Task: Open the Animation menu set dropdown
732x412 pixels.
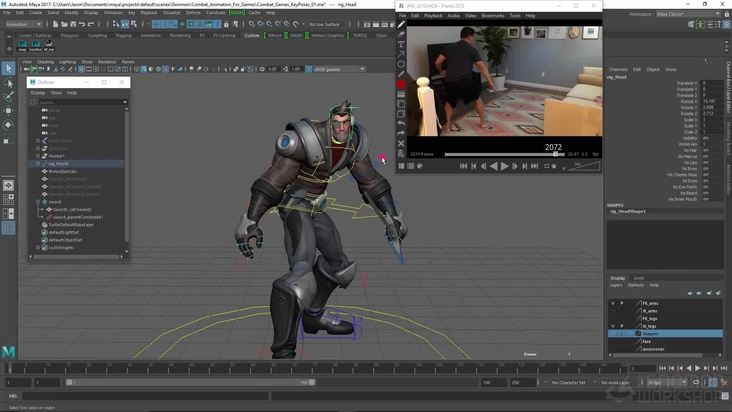Action: [23, 24]
